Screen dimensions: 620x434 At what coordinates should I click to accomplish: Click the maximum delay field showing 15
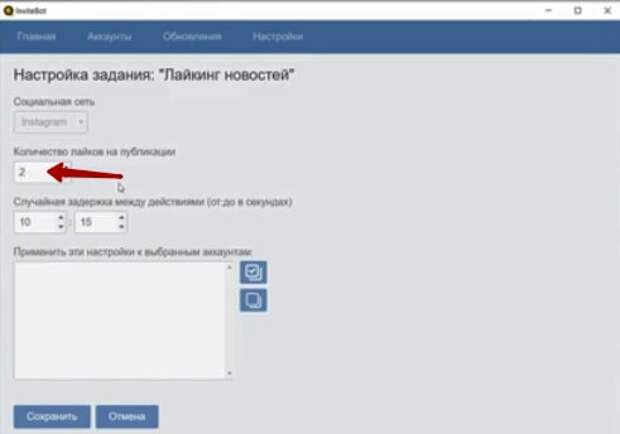[101, 222]
